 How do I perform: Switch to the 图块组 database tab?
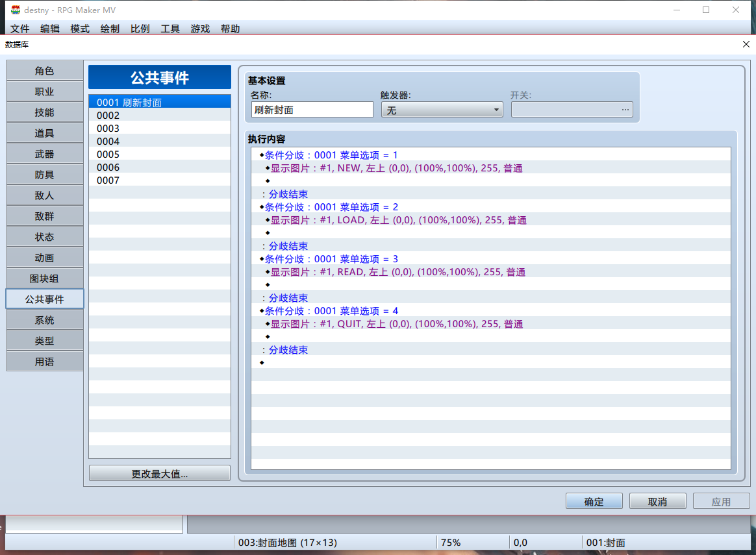pos(44,278)
